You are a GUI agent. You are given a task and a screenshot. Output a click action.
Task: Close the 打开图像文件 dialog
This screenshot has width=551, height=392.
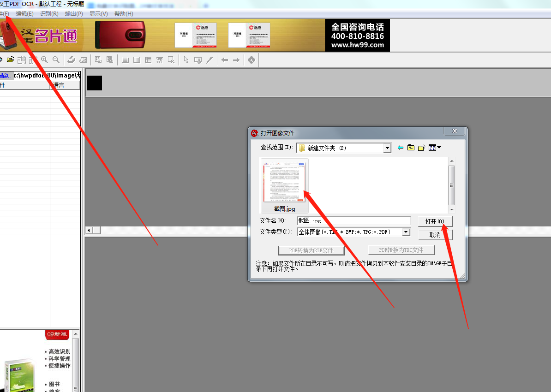coord(455,131)
